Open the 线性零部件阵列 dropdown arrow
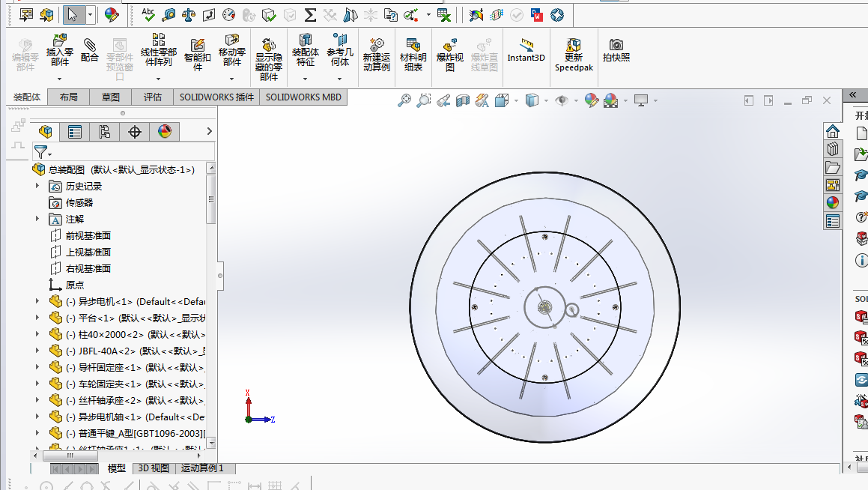Viewport: 868px width, 490px height. [x=158, y=78]
